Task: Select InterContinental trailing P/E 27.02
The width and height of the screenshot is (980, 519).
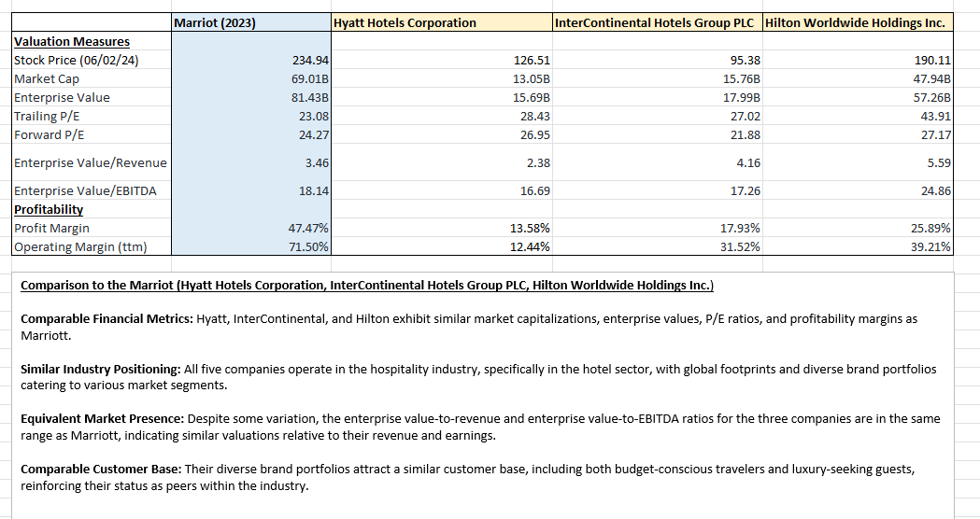Action: (x=658, y=116)
